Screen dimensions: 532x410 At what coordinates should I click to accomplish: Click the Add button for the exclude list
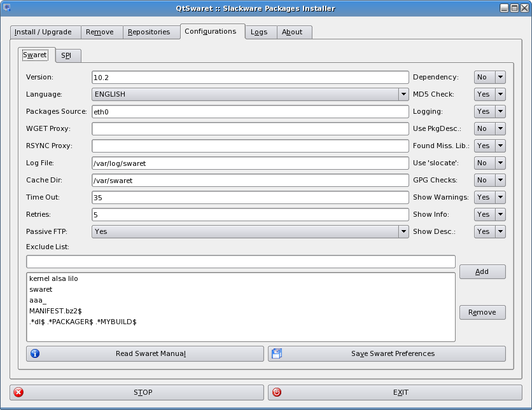point(482,272)
